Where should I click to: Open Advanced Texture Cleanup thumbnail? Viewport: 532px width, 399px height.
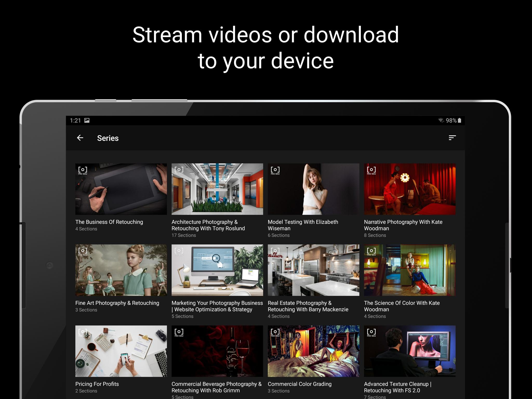click(x=410, y=351)
